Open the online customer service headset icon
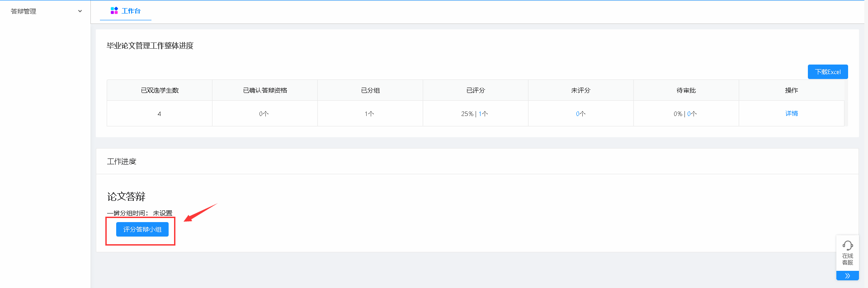Image resolution: width=868 pixels, height=288 pixels. 848,245
